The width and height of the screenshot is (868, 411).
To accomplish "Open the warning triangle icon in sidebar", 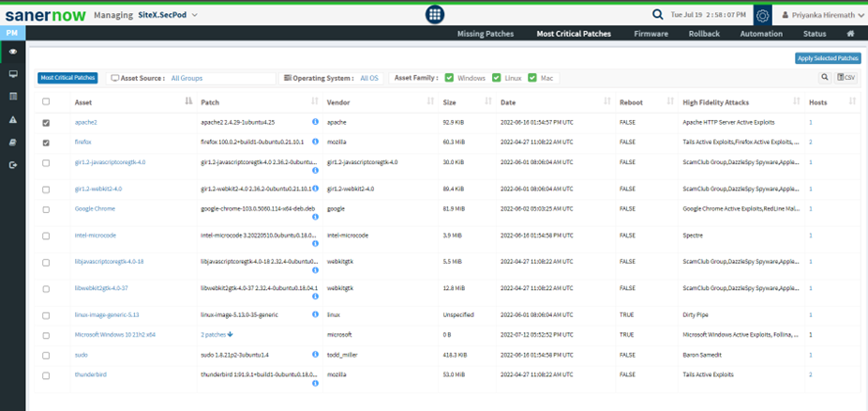I will pyautogui.click(x=13, y=120).
